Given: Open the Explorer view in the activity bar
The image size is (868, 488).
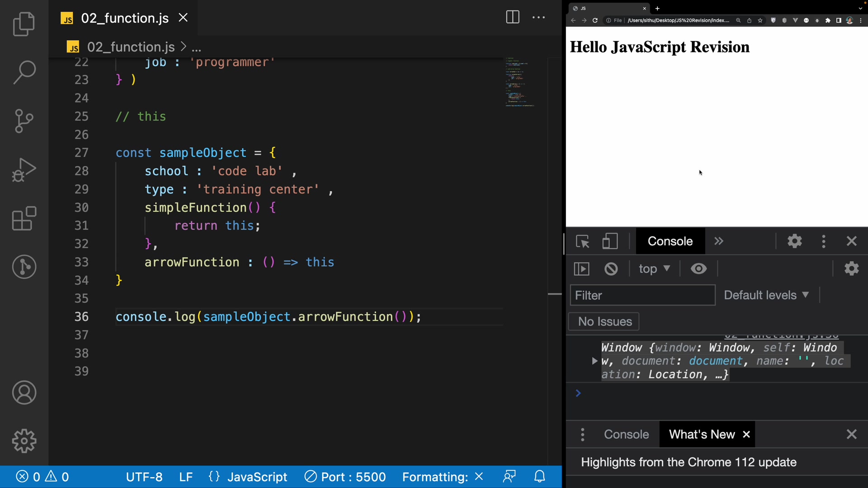Looking at the screenshot, I should (x=24, y=24).
